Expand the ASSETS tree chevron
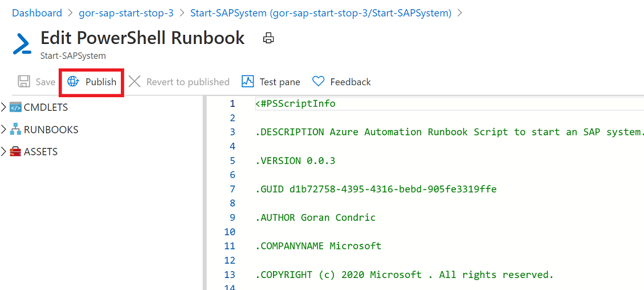644x290 pixels. click(x=3, y=152)
